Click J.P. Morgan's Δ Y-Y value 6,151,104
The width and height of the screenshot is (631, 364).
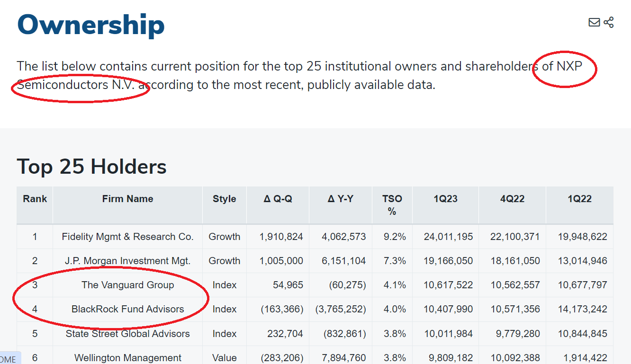click(x=344, y=261)
